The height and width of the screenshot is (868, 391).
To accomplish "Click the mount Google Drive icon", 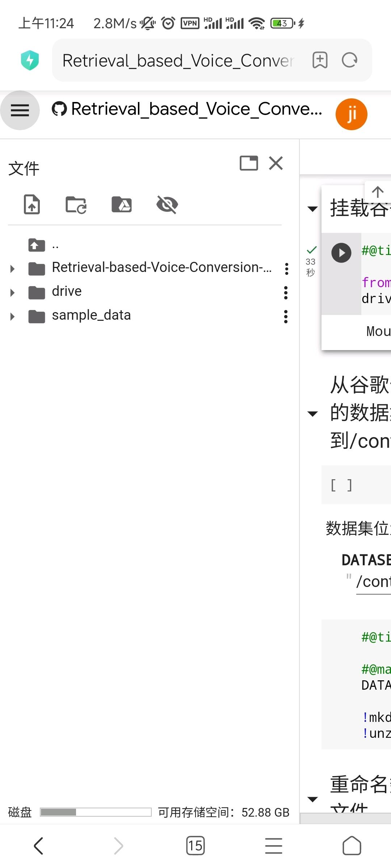I will point(122,205).
